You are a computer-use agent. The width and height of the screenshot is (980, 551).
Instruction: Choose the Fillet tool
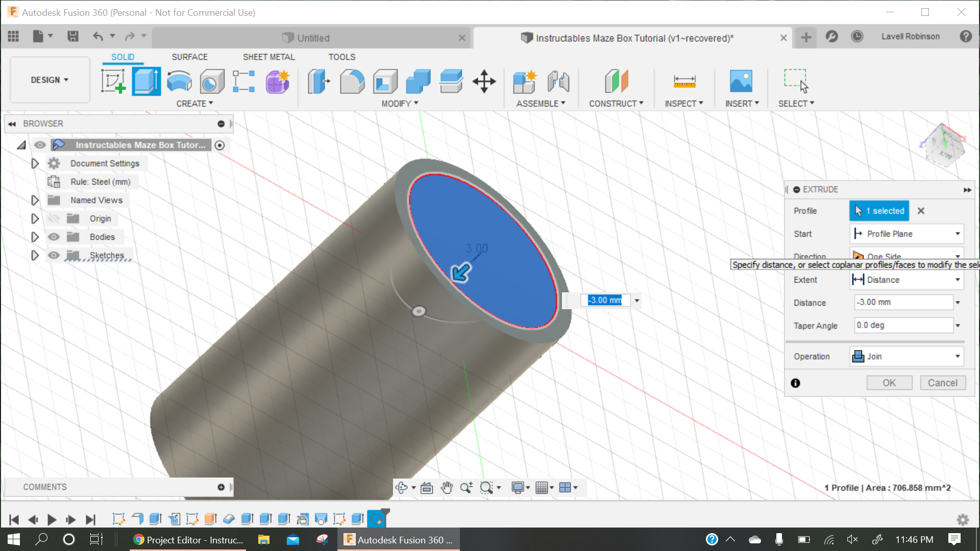click(x=352, y=82)
